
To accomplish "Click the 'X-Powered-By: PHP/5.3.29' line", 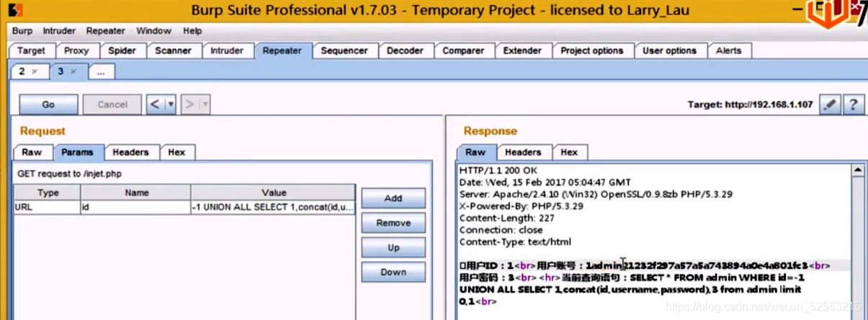I will click(x=521, y=205).
